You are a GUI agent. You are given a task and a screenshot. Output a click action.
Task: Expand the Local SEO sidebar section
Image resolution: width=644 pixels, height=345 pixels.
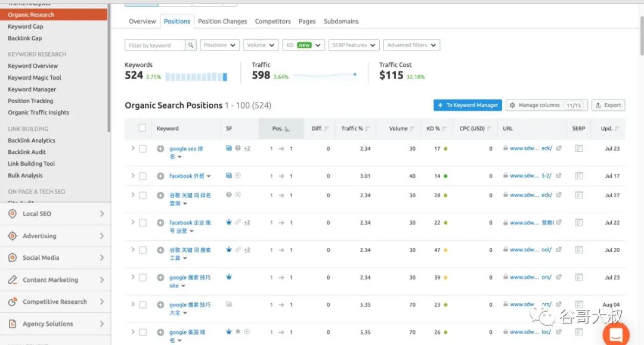click(x=102, y=214)
